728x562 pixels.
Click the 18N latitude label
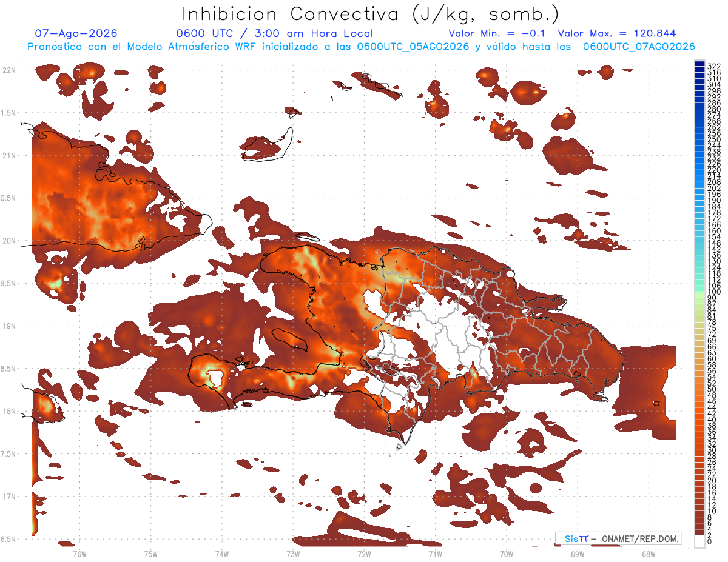9,411
